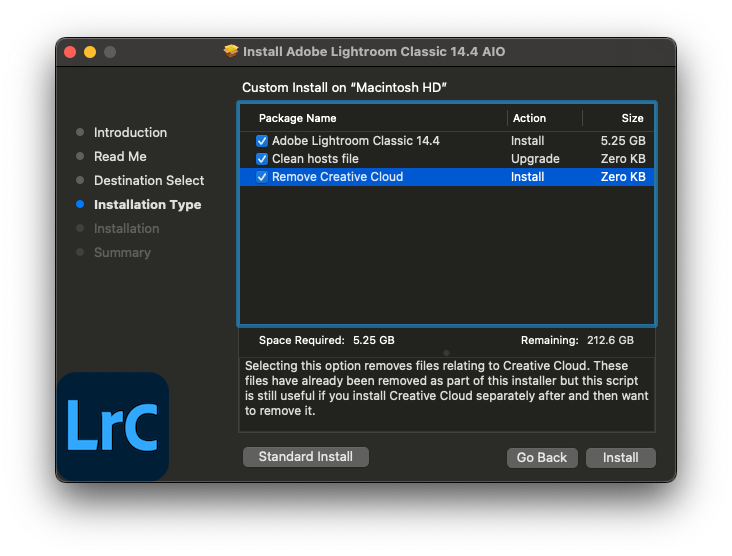
Task: Toggle the Clean hosts file checkbox
Action: coord(262,159)
